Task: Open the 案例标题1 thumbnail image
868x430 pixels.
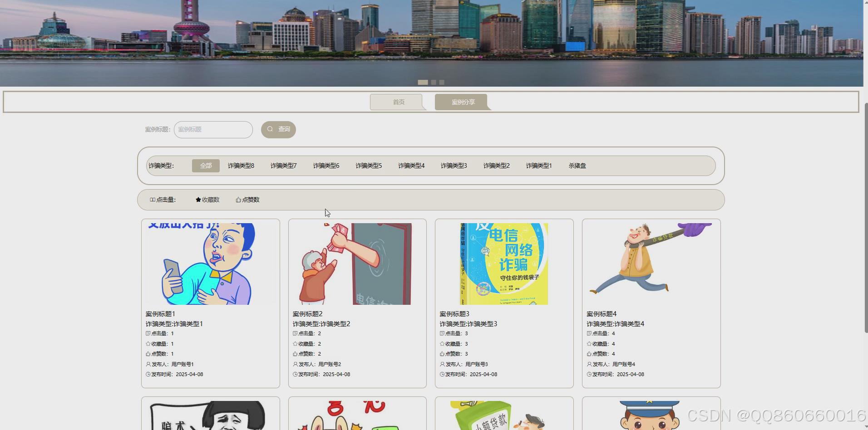Action: pyautogui.click(x=211, y=264)
